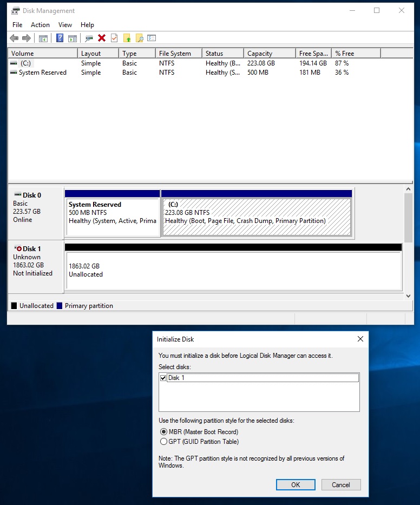Click scroll down arrow in disk pane
Image resolution: width=420 pixels, height=505 pixels.
pos(409,296)
